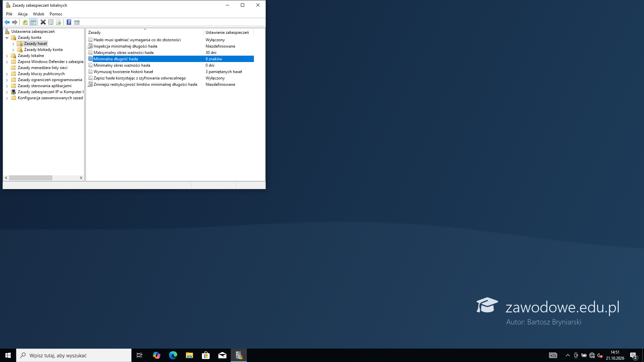Click the Task View taskbar icon
The width and height of the screenshot is (644, 362).
pyautogui.click(x=140, y=355)
